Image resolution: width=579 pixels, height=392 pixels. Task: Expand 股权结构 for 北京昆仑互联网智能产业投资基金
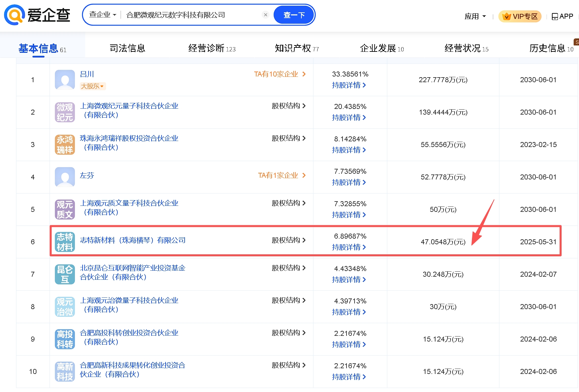coord(289,268)
